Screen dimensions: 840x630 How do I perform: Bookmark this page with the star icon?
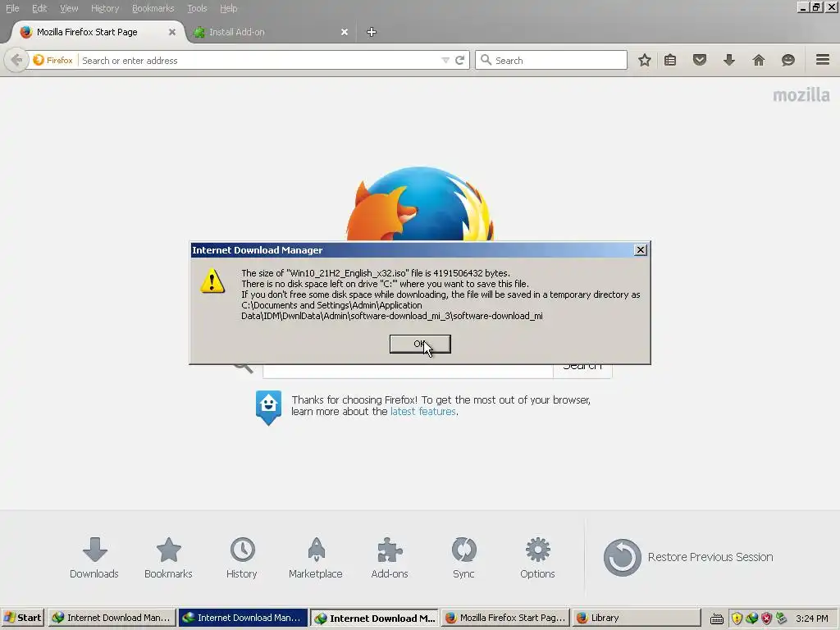coord(645,60)
